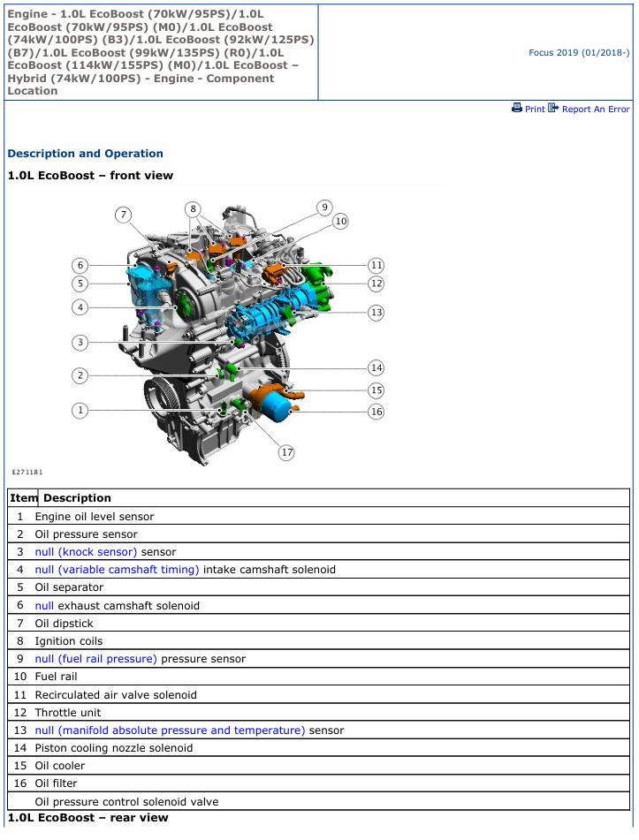Click the 'Engine oil level sensor' row

pos(318,517)
